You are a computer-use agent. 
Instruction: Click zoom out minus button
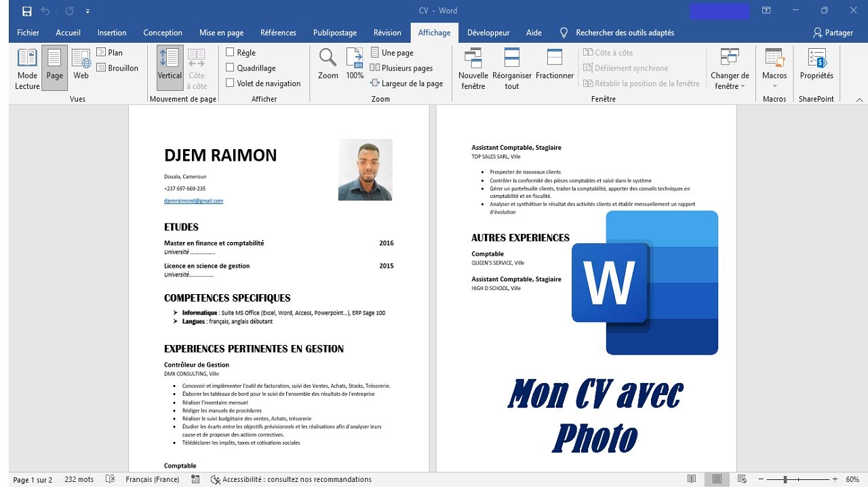coord(761,479)
